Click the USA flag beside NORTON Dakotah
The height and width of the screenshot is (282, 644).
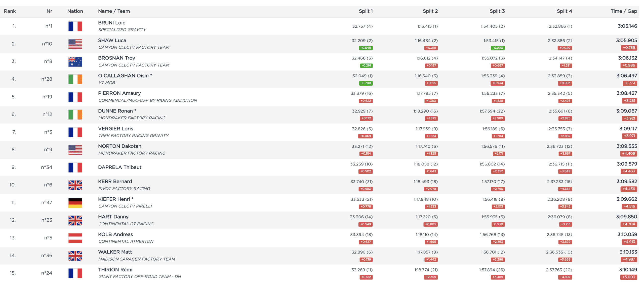click(x=75, y=150)
